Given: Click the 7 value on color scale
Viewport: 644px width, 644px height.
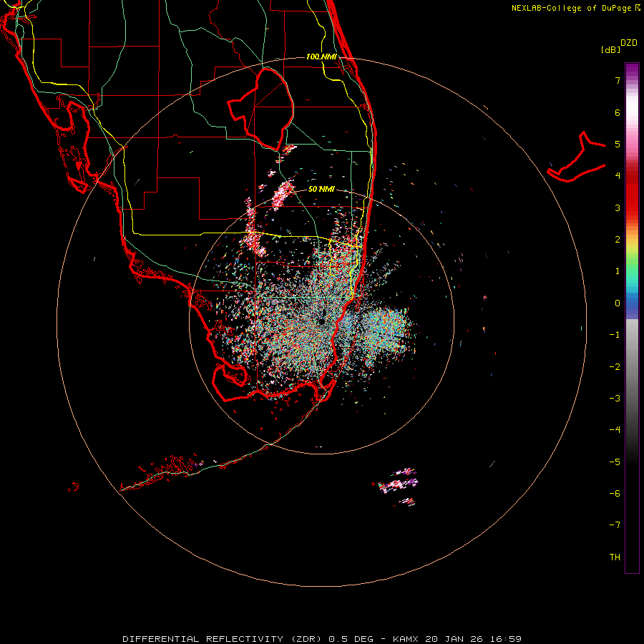Looking at the screenshot, I should 618,80.
